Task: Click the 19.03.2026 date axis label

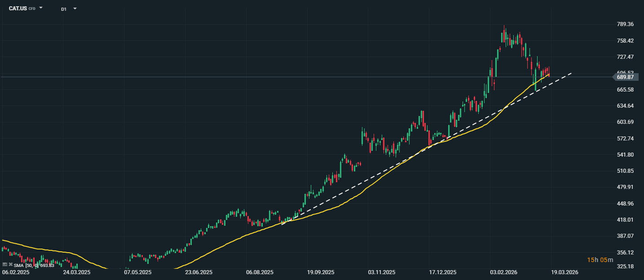Action: tap(564, 272)
